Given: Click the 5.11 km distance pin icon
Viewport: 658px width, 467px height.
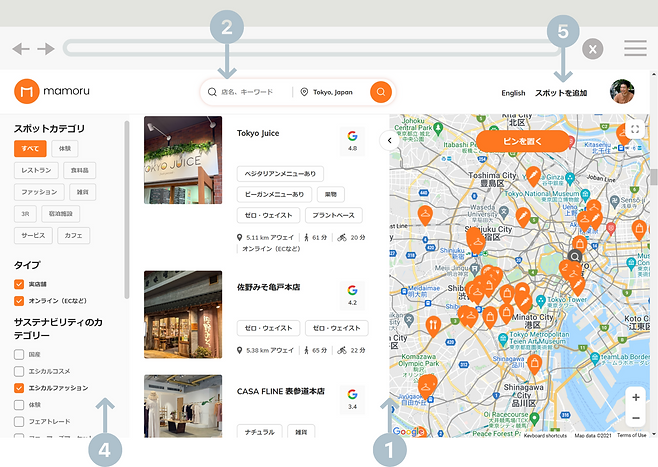Looking at the screenshot, I should (240, 237).
